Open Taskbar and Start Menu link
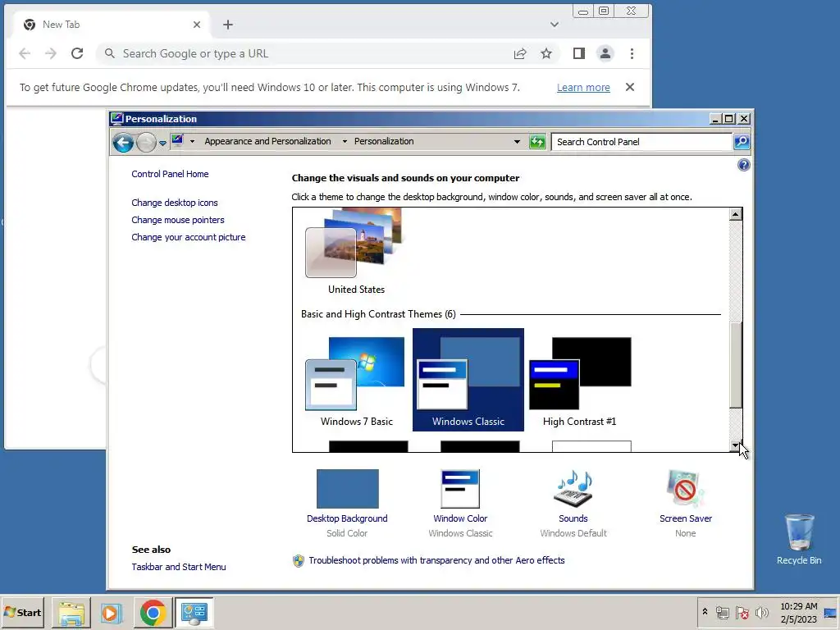 point(179,567)
